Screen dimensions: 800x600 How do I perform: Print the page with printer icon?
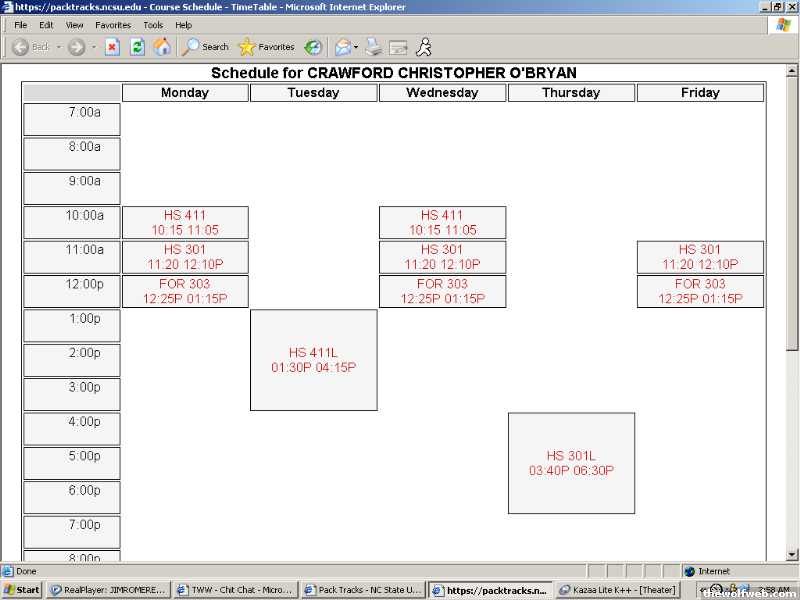pos(373,47)
